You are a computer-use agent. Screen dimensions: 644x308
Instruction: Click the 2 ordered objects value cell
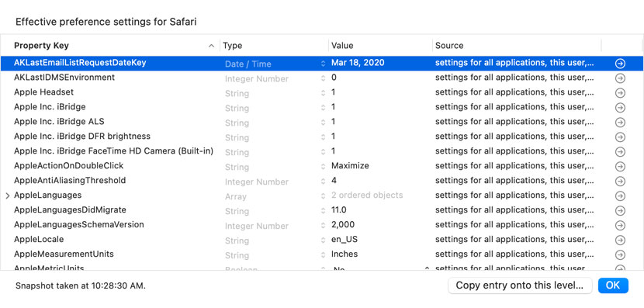click(x=367, y=195)
